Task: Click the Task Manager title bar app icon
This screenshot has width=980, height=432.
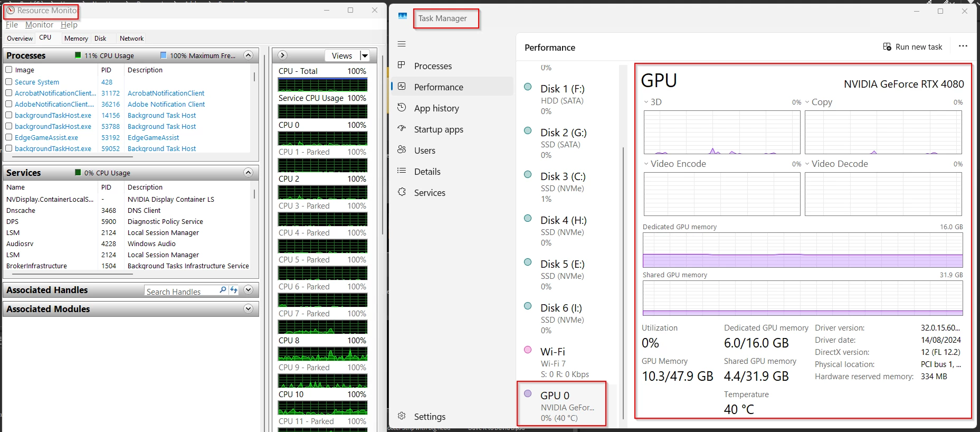Action: pyautogui.click(x=403, y=16)
